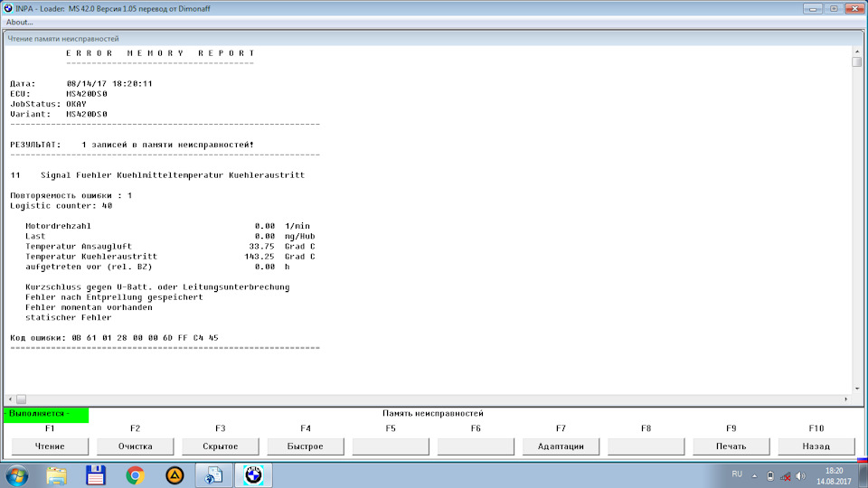Click the error 11 Signal Fuehler line
Image resolution: width=868 pixels, height=488 pixels.
(x=157, y=174)
